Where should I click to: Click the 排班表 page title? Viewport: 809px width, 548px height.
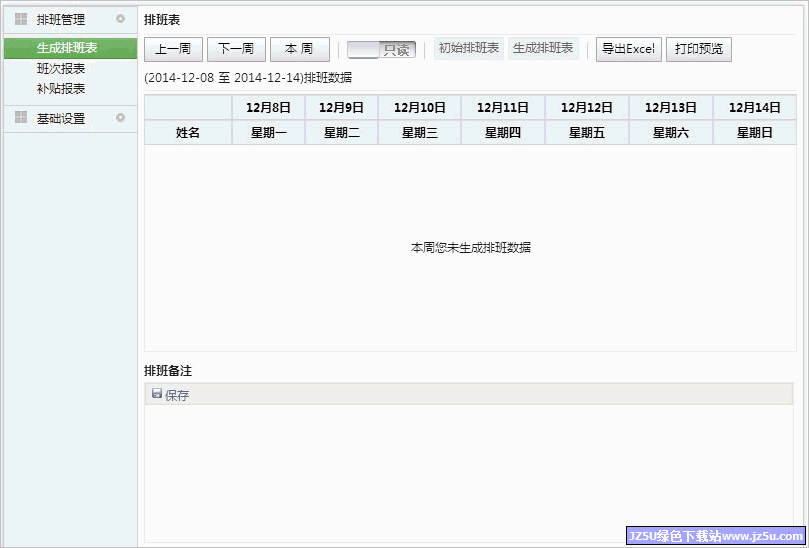tap(162, 20)
